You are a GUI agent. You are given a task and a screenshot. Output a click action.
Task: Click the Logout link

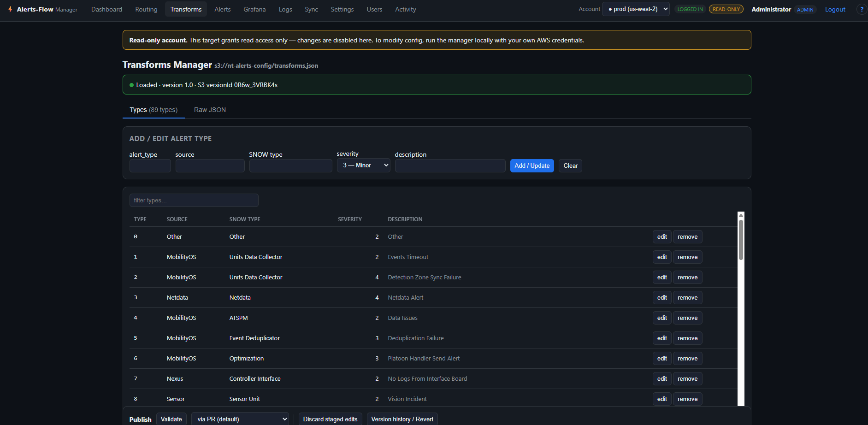click(835, 9)
